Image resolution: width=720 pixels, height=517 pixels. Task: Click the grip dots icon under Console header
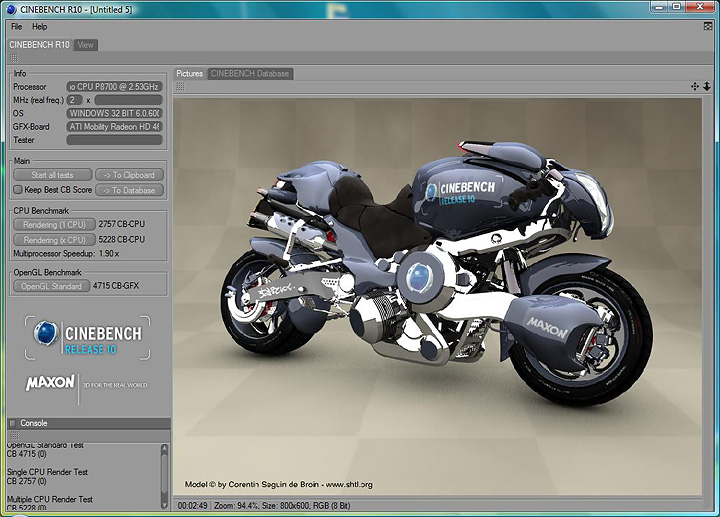(14, 435)
